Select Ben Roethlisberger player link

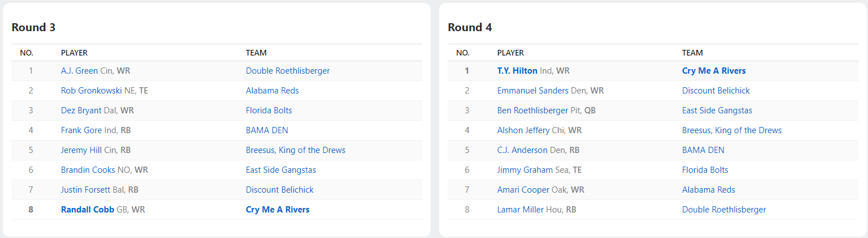[533, 110]
